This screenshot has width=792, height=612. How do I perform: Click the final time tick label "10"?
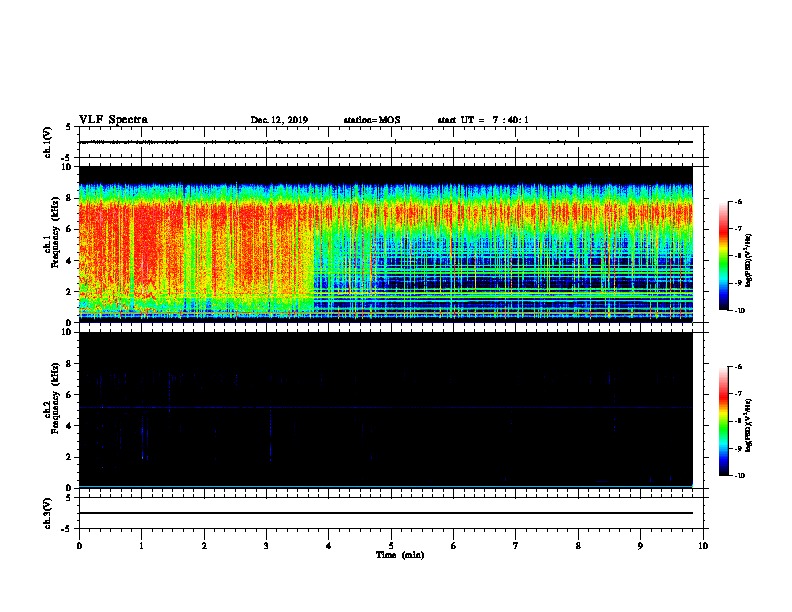pyautogui.click(x=703, y=546)
